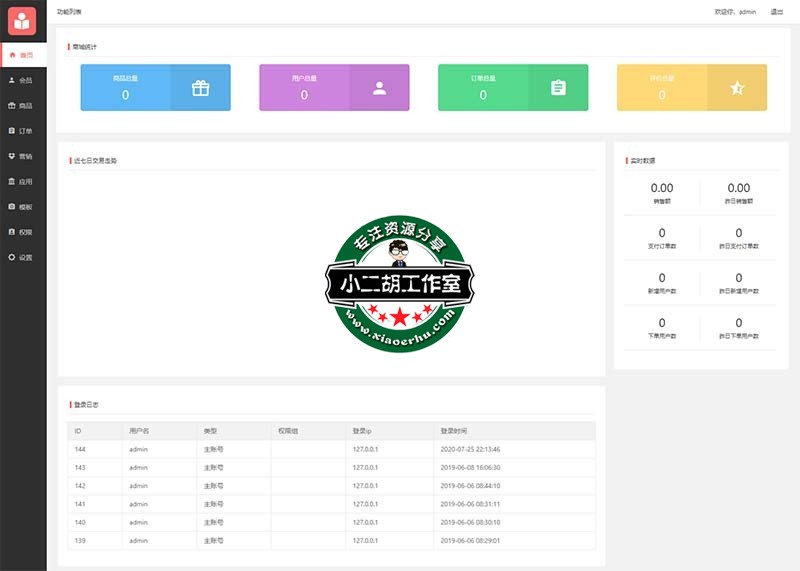Click the clipboard icon on the green card
Screen dimensions: 800x571
coord(558,88)
